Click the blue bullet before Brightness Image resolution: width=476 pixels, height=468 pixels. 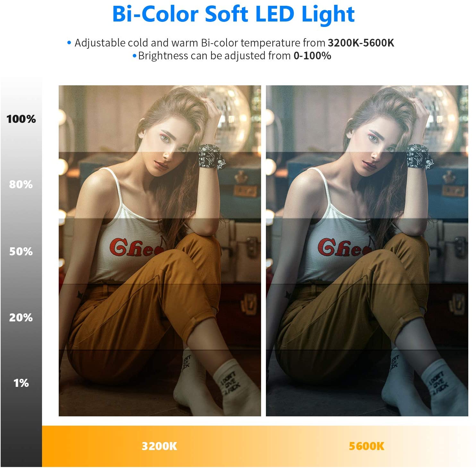click(134, 56)
